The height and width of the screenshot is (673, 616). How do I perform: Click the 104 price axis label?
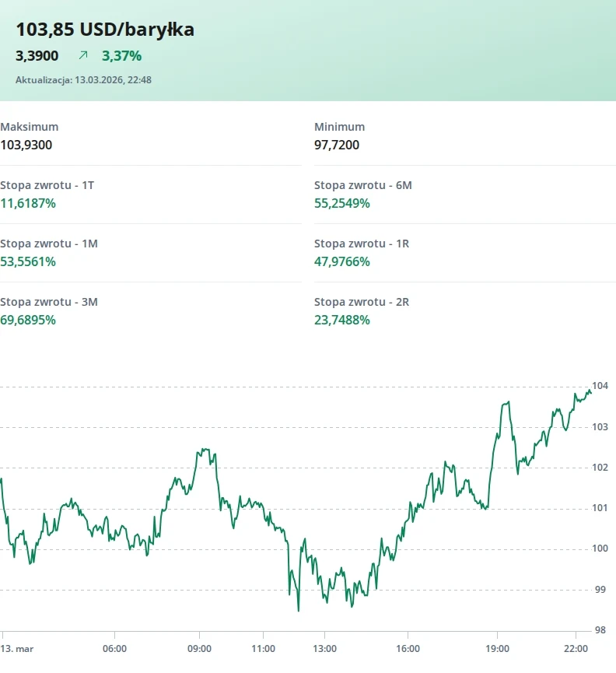(x=600, y=386)
